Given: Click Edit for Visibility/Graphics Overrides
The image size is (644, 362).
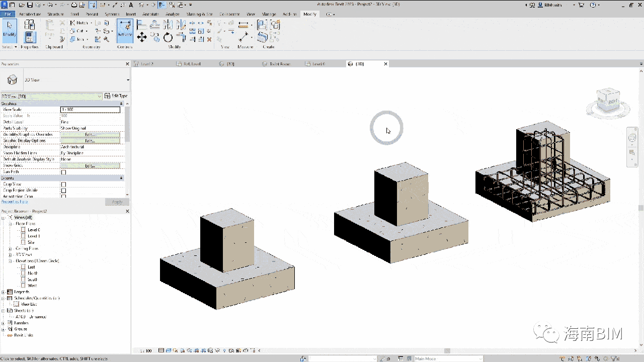Looking at the screenshot, I should [x=90, y=134].
